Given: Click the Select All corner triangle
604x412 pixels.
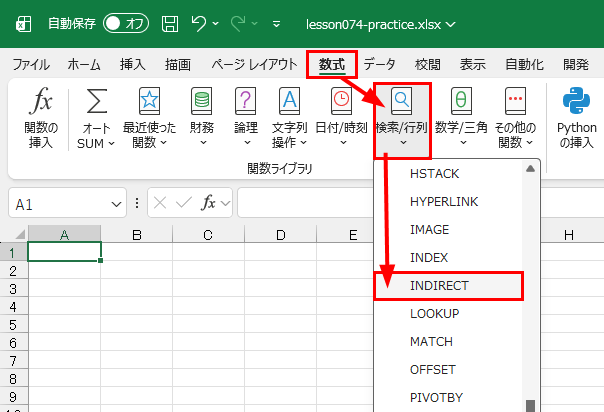Looking at the screenshot, I should (x=19, y=234).
